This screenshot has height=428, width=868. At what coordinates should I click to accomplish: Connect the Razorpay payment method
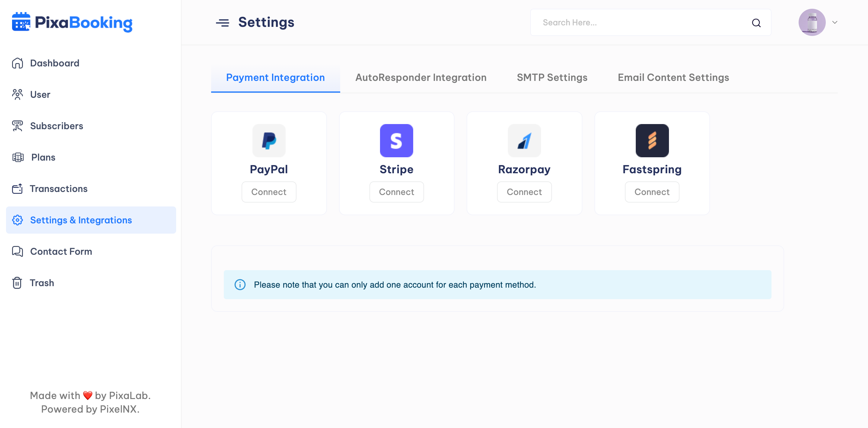pos(524,192)
